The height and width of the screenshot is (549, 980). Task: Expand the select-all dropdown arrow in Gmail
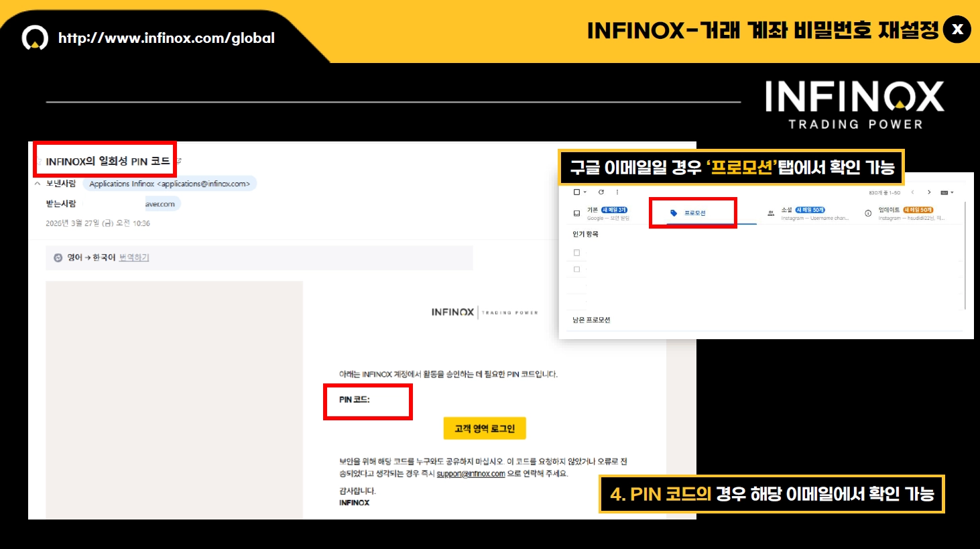(x=585, y=192)
